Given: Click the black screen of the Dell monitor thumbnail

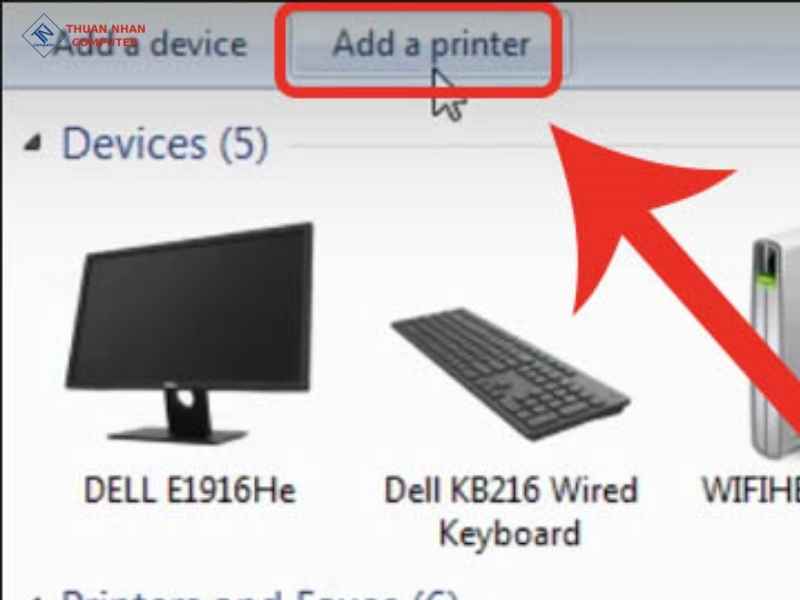Looking at the screenshot, I should click(194, 311).
